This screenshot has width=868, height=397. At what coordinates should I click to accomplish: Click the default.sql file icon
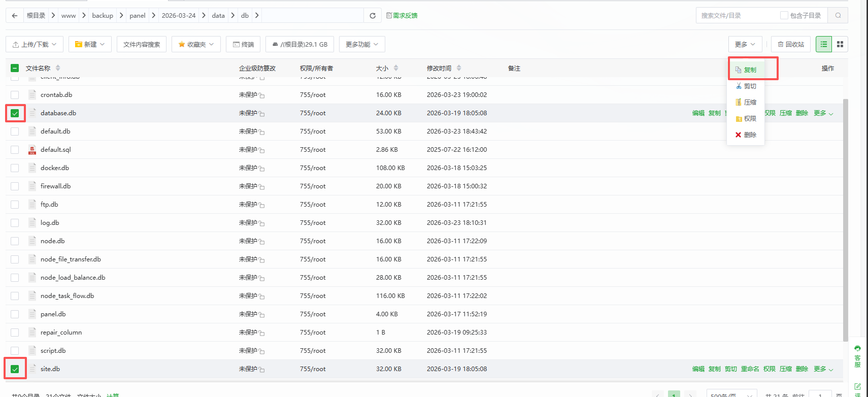point(32,150)
